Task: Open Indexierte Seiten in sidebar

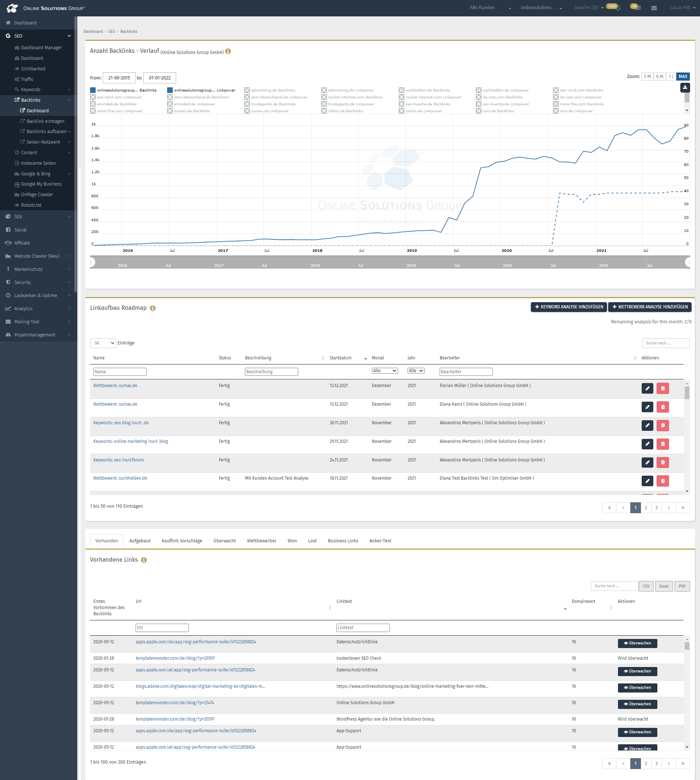Action: 38,163
